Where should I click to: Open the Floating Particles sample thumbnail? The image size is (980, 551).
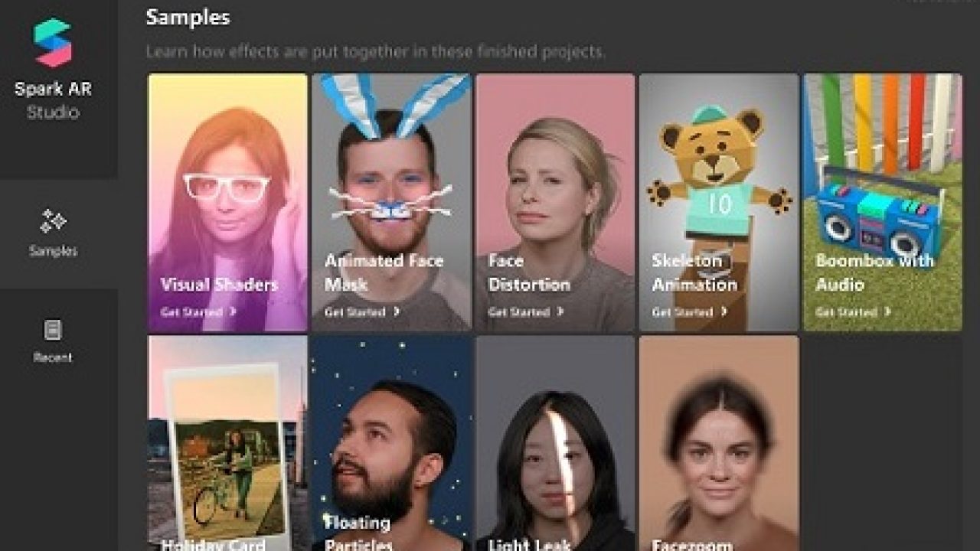click(390, 444)
